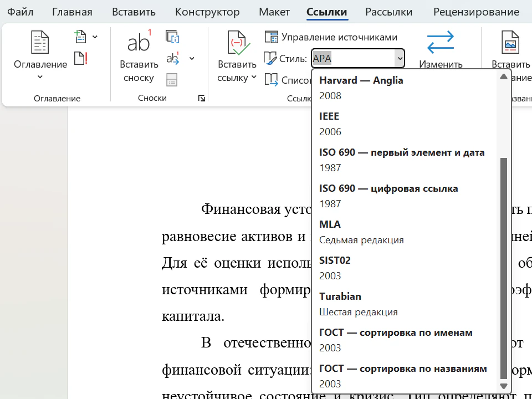Viewport: 532px width, 399px height.
Task: Switch to the Рецензирование tab
Action: (476, 12)
